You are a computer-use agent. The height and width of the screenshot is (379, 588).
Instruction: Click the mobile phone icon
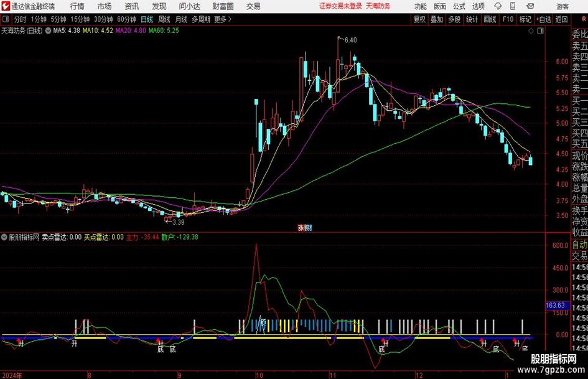point(513,6)
